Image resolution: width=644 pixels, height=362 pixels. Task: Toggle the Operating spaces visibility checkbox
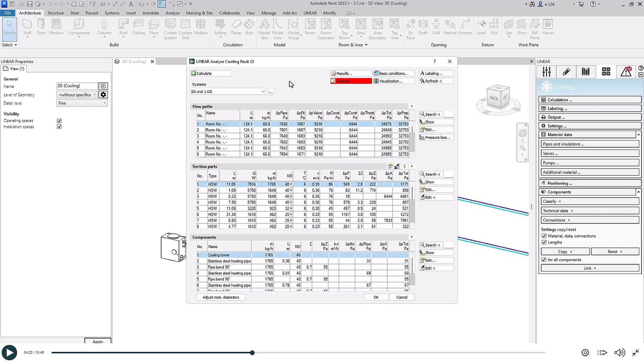[59, 121]
